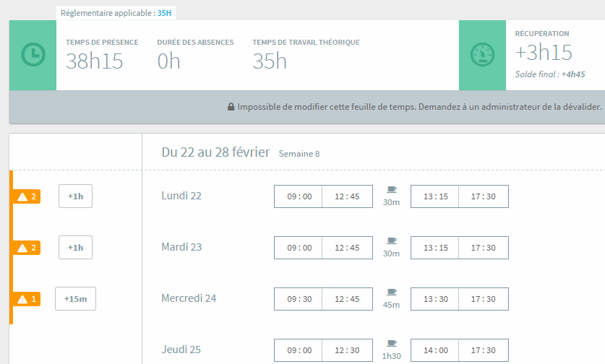The height and width of the screenshot is (364, 605).
Task: Click the 38h15 presence time value
Action: [x=95, y=61]
